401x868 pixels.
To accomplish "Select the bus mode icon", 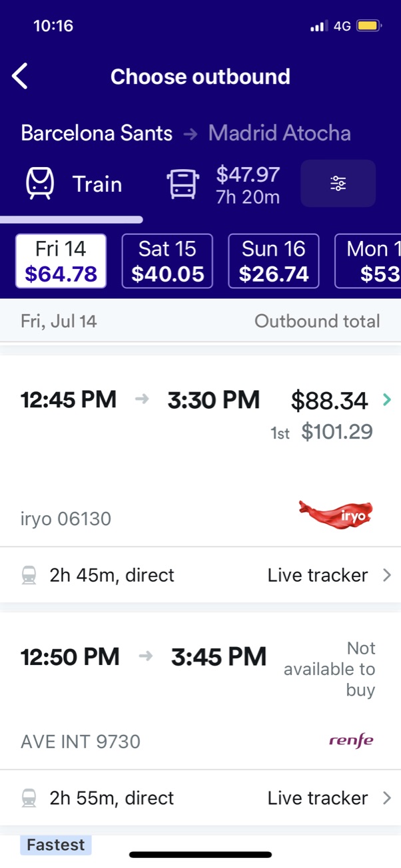I will click(x=183, y=184).
